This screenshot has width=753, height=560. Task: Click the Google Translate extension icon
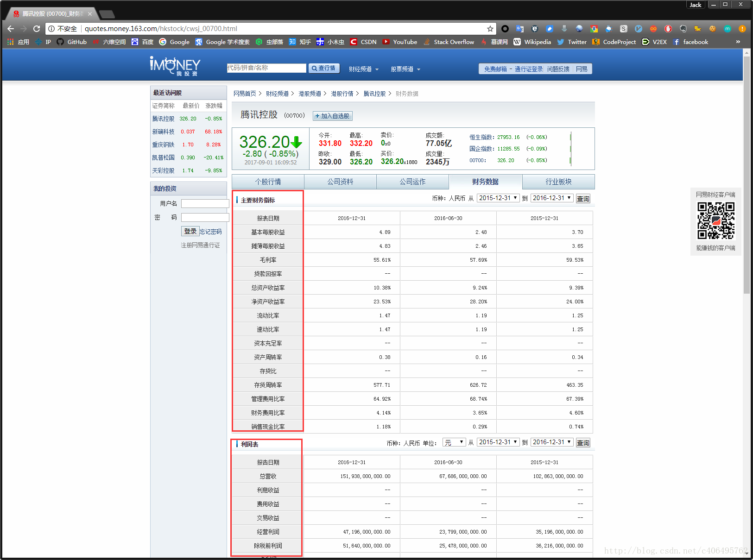click(519, 29)
